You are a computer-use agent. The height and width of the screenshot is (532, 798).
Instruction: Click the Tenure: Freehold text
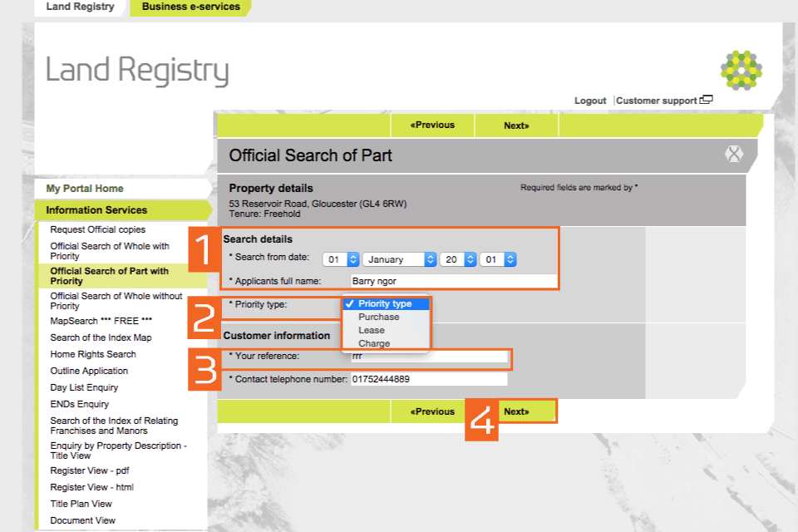(264, 214)
